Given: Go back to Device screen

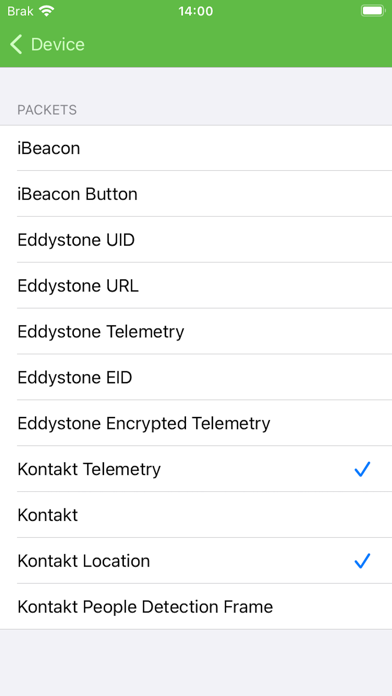Looking at the screenshot, I should (47, 44).
